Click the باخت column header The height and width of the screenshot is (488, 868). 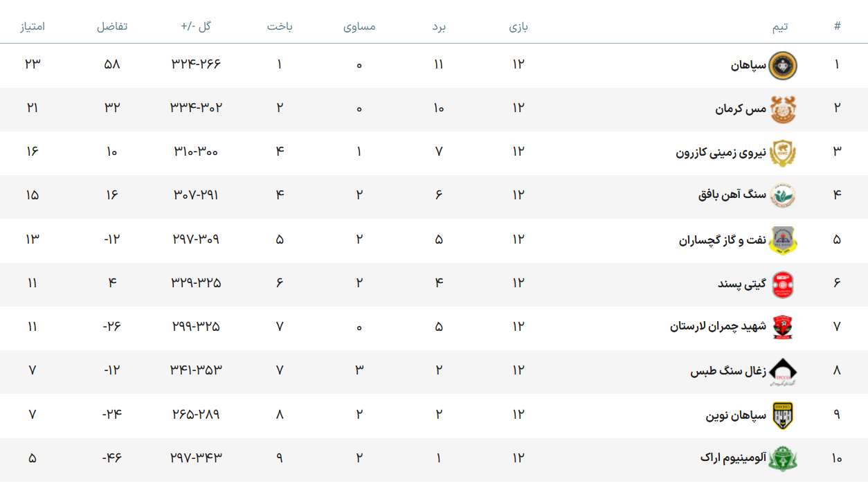coord(280,27)
